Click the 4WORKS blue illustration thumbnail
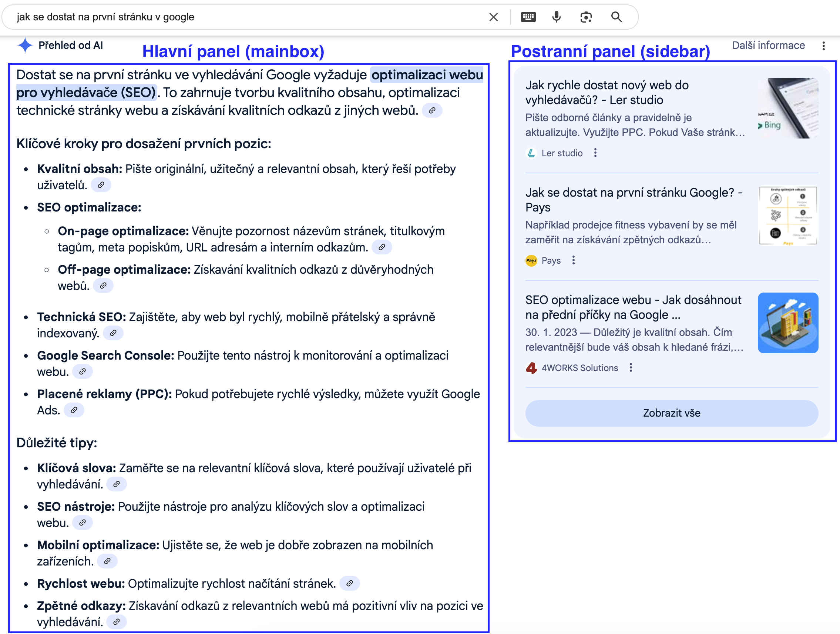The height and width of the screenshot is (634, 840). coord(788,323)
